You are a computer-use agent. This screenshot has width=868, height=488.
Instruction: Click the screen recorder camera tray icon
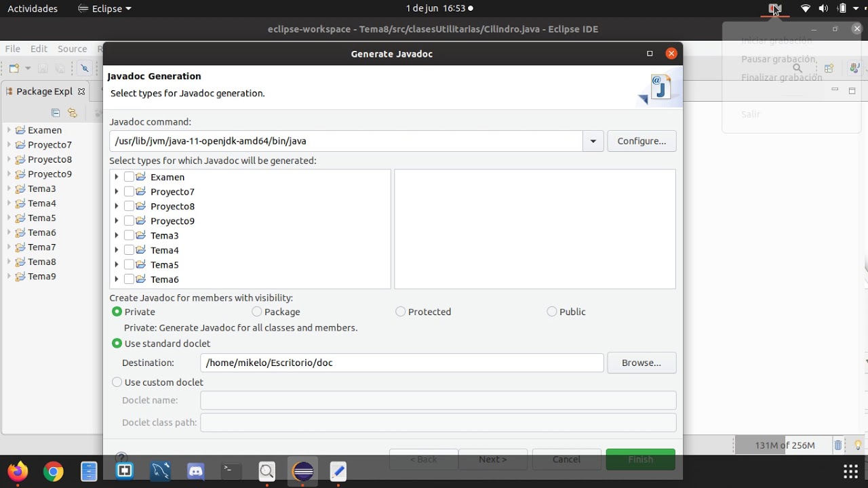(775, 9)
